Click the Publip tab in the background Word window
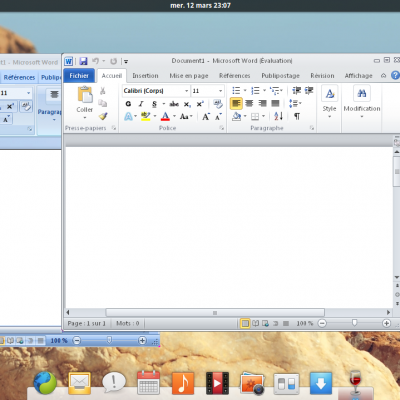 pos(51,77)
